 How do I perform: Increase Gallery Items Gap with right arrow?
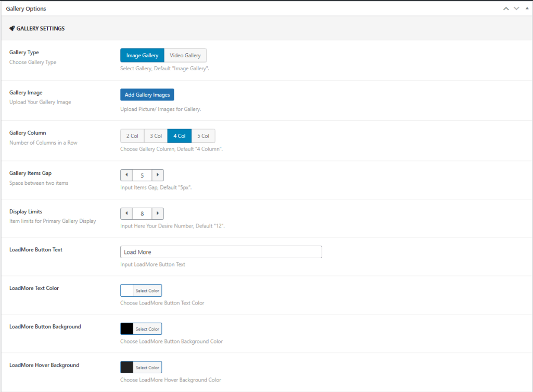point(158,175)
